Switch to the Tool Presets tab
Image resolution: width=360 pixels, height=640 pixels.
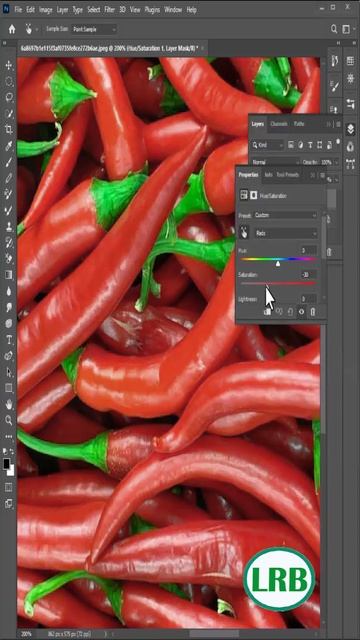click(x=288, y=175)
